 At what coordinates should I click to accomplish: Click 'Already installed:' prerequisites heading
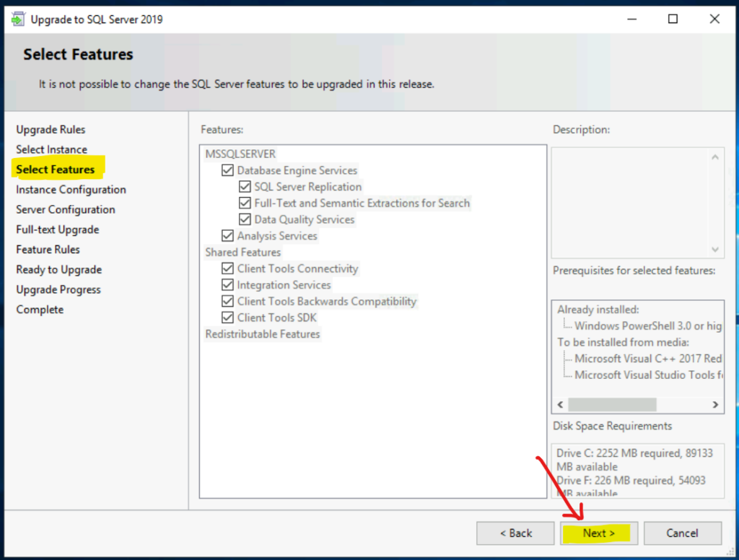coord(598,310)
